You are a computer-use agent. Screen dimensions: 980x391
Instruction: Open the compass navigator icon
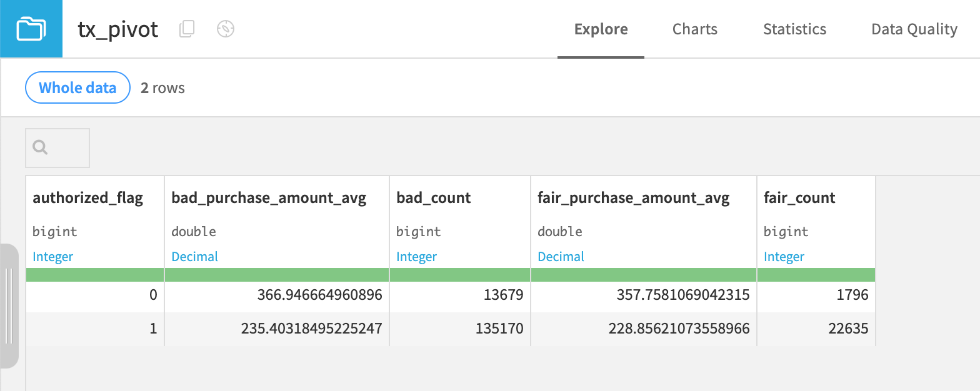[x=226, y=29]
